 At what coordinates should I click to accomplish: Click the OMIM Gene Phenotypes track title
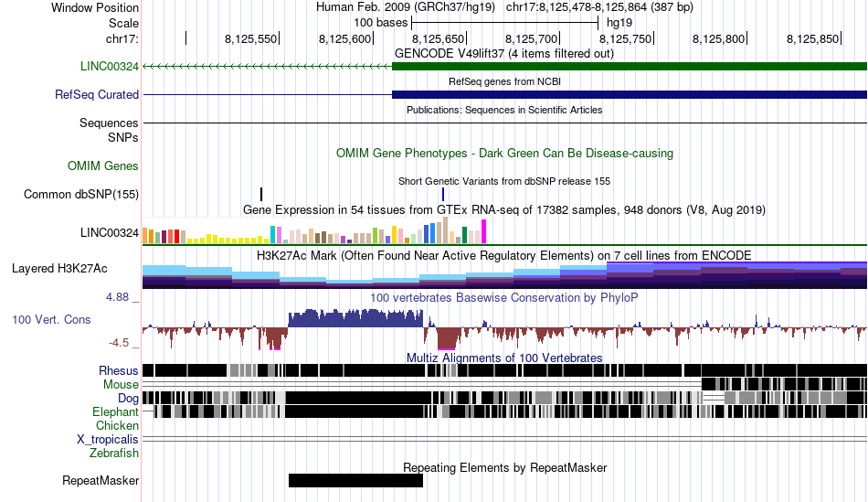pos(504,153)
